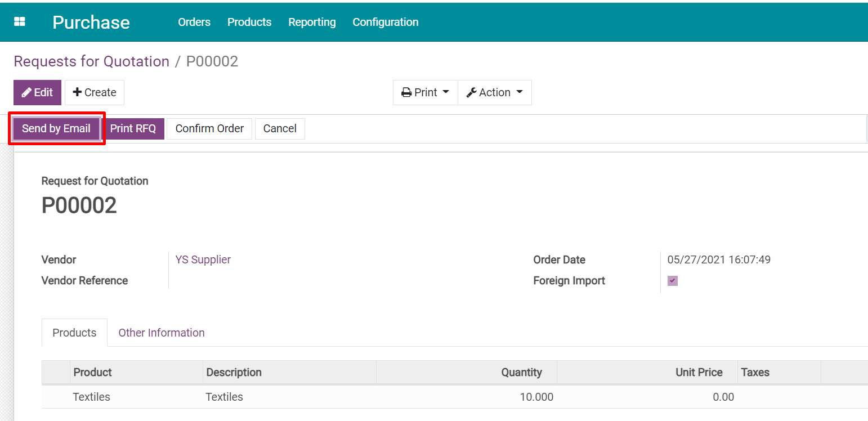The height and width of the screenshot is (421, 868).
Task: Cancel the request for quotation
Action: click(x=280, y=129)
